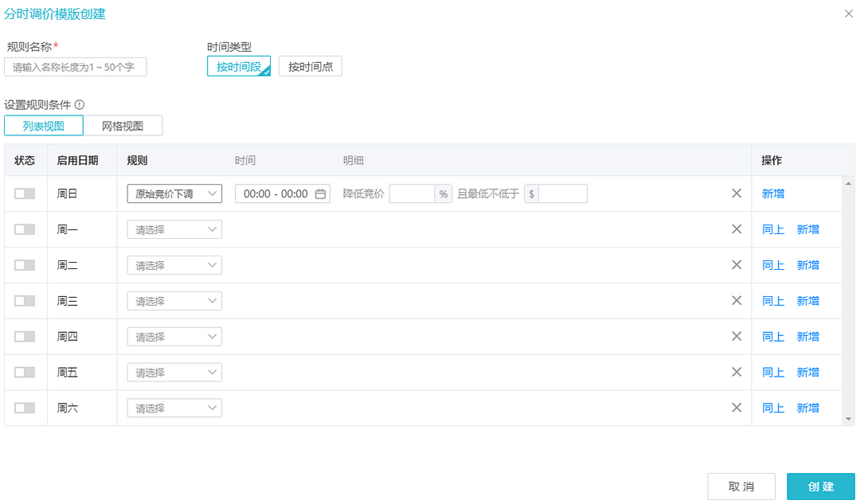The height and width of the screenshot is (504, 860).
Task: Open the 请选择 rule dropdown for 周六
Action: [174, 408]
